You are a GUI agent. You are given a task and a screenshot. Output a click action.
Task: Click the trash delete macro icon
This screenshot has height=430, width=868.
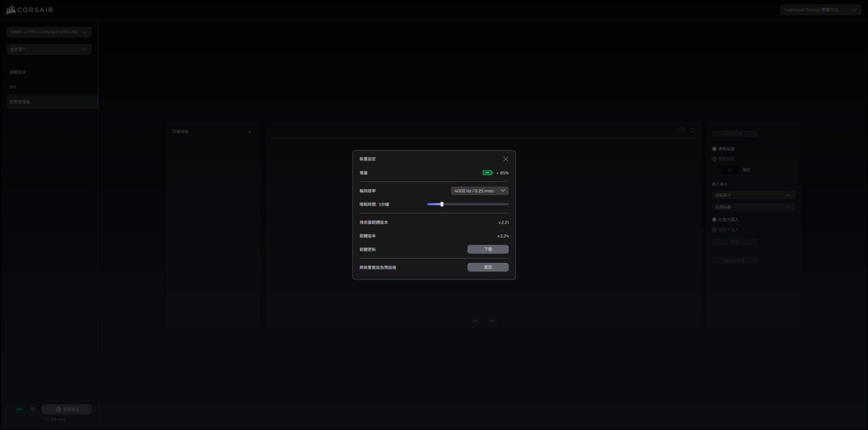(692, 130)
